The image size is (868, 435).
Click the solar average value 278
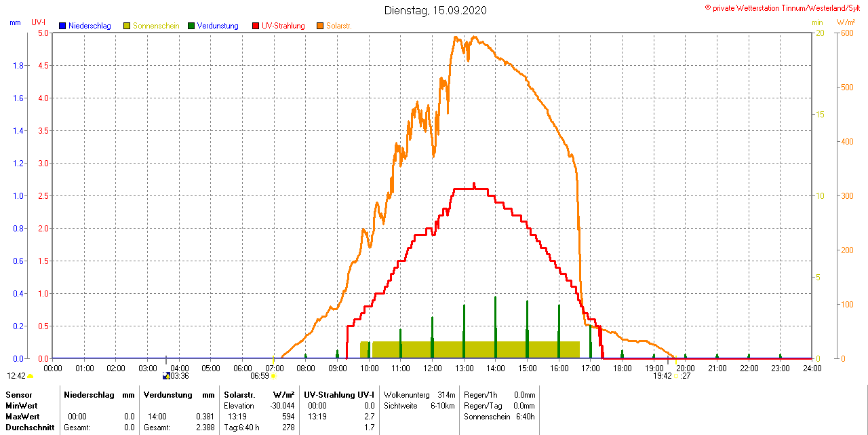click(288, 428)
